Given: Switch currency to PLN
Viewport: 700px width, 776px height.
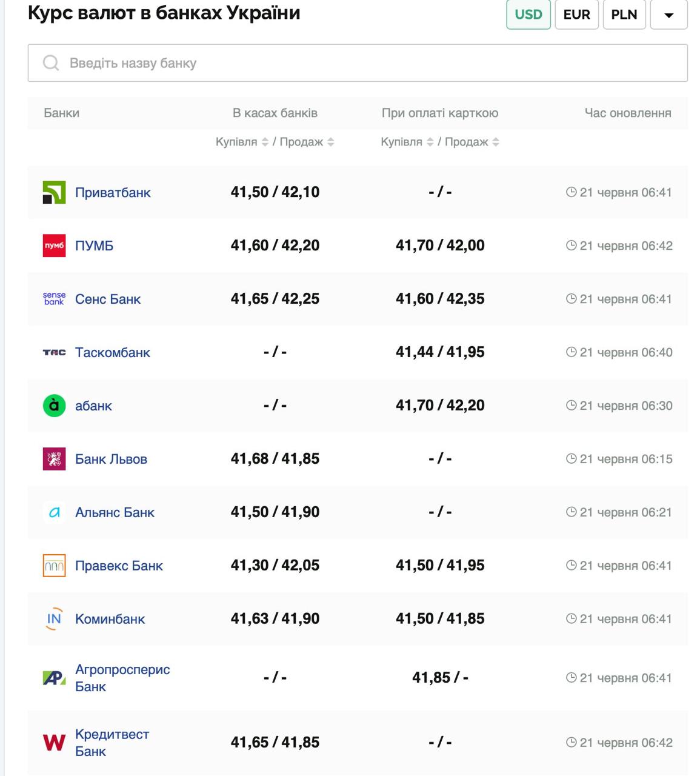Looking at the screenshot, I should click(624, 15).
